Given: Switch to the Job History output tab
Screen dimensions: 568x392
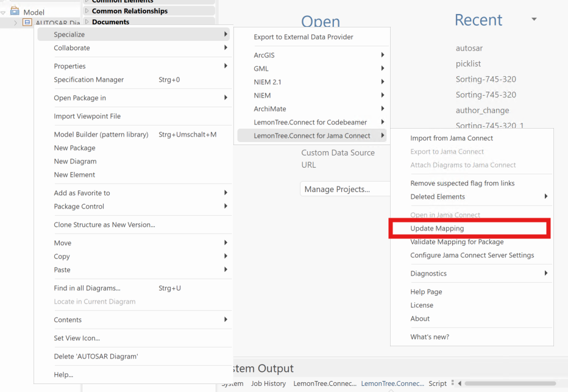Looking at the screenshot, I should [268, 383].
